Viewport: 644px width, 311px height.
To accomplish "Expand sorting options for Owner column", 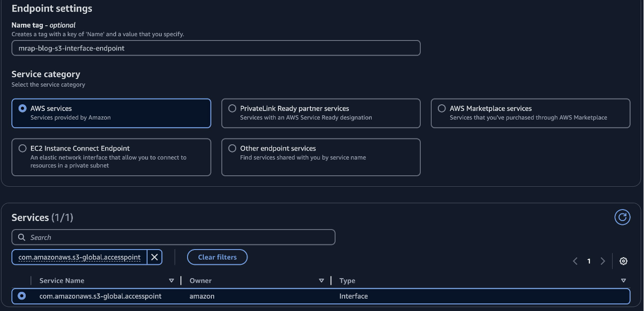I will coord(321,281).
